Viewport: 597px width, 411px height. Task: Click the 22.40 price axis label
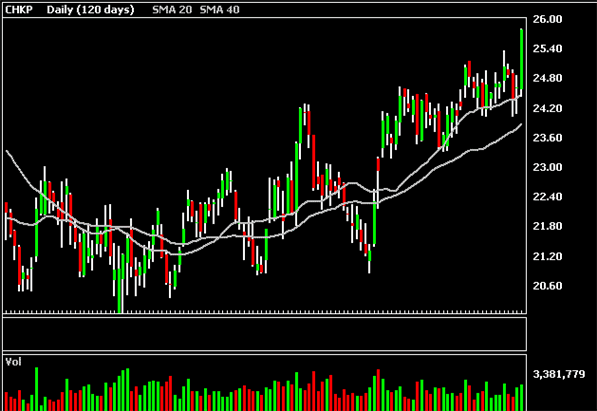click(547, 197)
